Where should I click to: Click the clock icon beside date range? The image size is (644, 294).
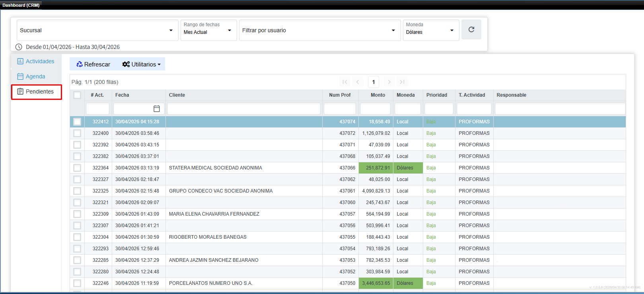(x=19, y=47)
